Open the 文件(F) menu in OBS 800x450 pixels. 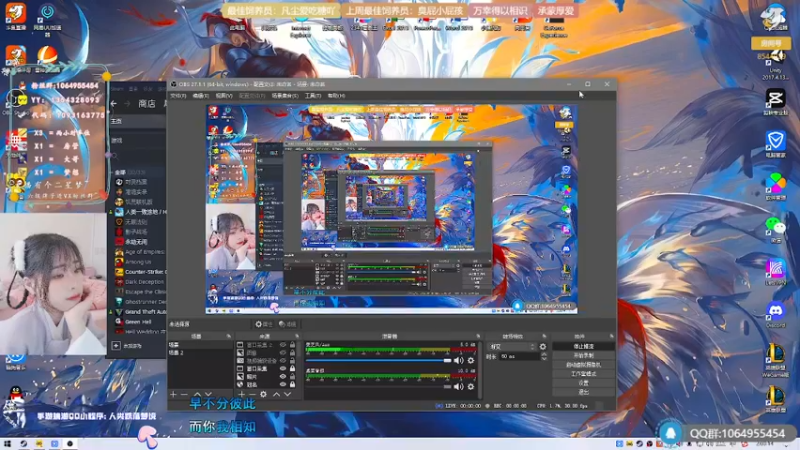click(178, 96)
